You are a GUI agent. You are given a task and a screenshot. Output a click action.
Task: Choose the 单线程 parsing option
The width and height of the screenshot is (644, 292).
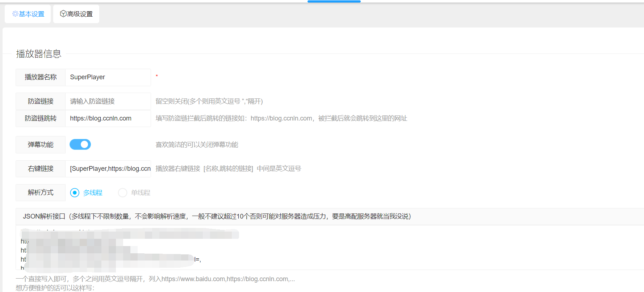pyautogui.click(x=123, y=193)
